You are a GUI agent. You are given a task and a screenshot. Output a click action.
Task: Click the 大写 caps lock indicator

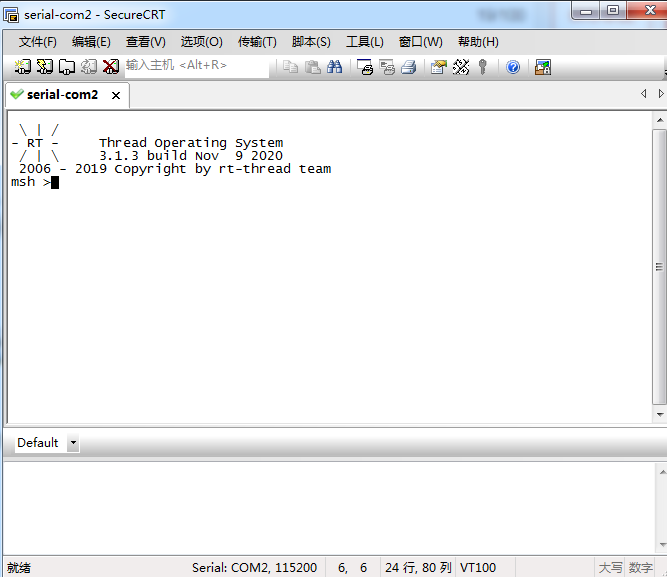coord(610,568)
